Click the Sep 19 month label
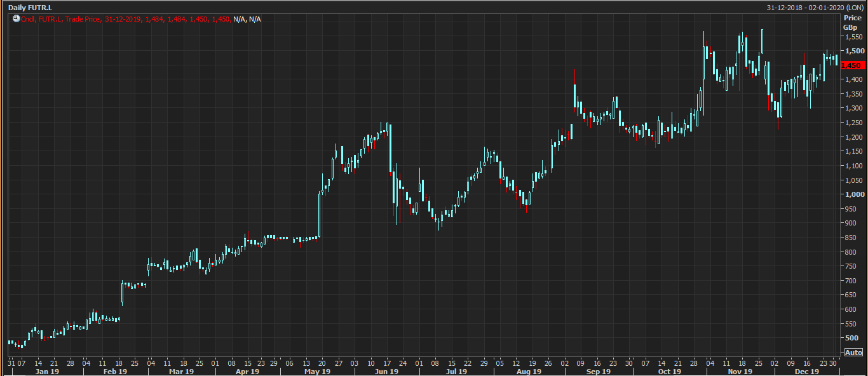The height and width of the screenshot is (376, 868). [599, 372]
